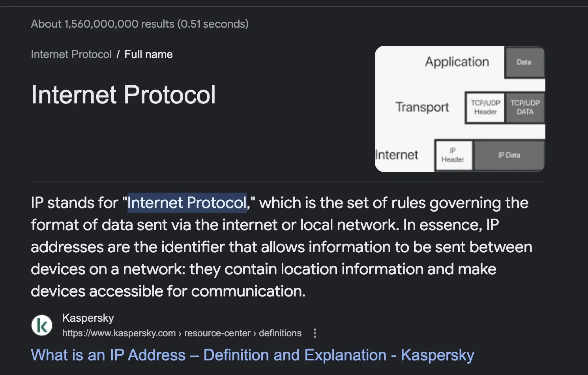Click the "TCP/UDP DATA" block in diagram
Viewport: 588px width, 375px height.
(525, 107)
